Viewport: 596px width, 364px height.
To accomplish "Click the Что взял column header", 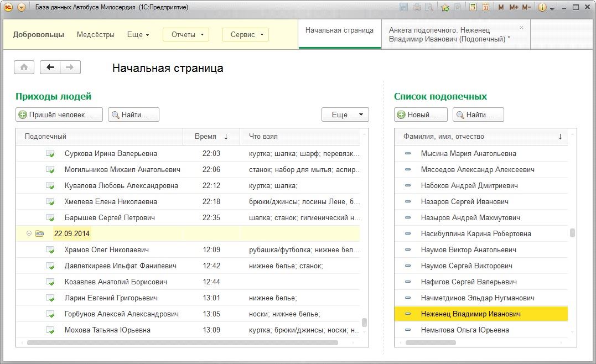I will pos(300,137).
